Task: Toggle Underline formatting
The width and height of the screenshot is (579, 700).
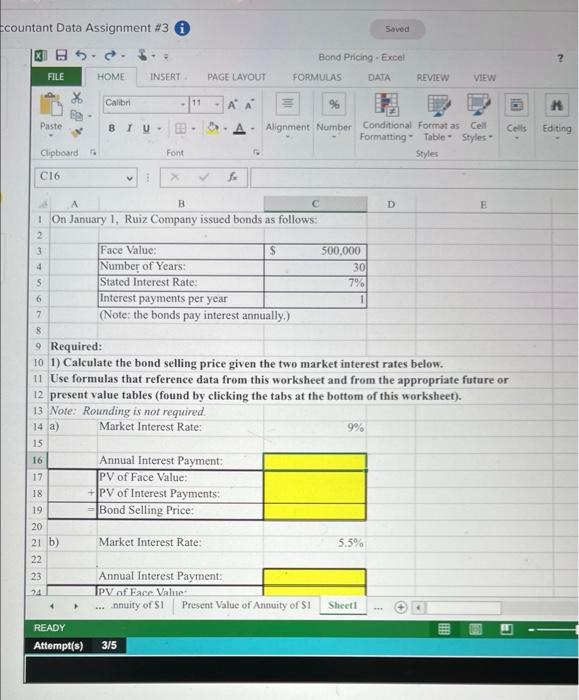Action: click(146, 129)
